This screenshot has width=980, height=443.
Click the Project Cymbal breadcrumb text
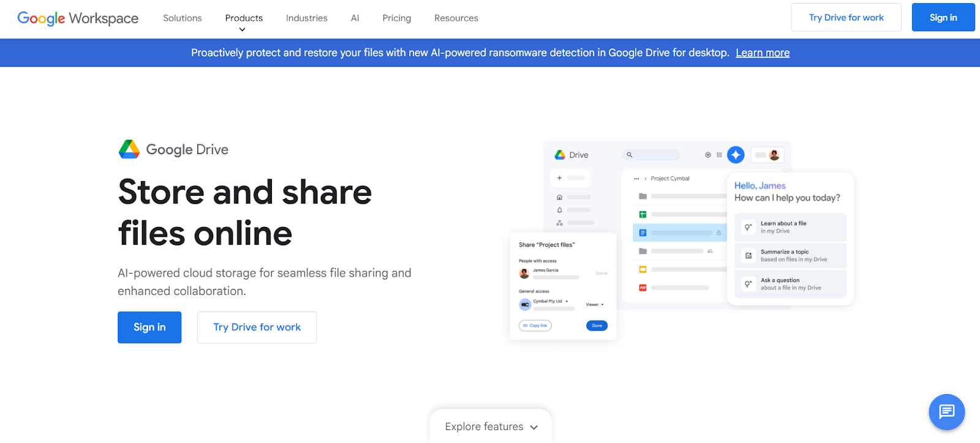tap(670, 179)
